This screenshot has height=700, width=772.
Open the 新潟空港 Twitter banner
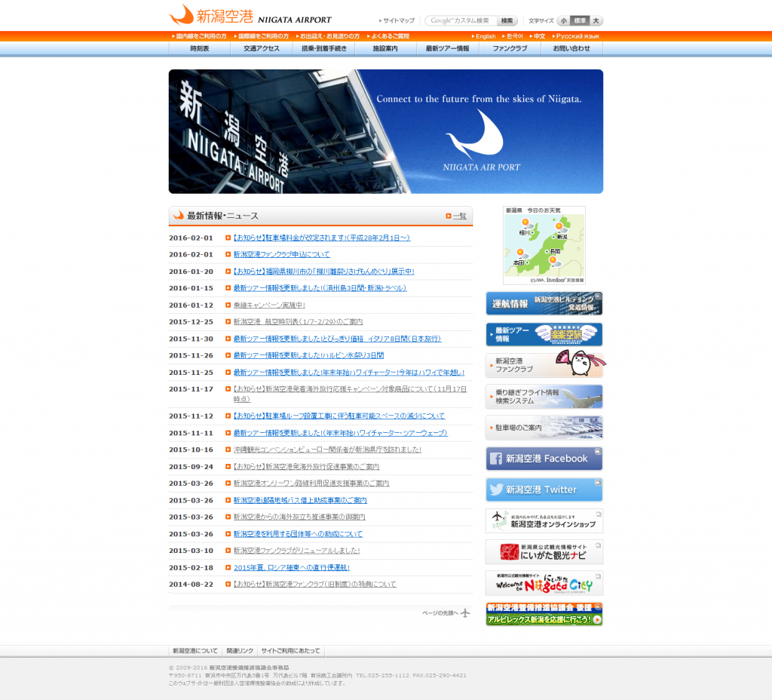tap(544, 489)
